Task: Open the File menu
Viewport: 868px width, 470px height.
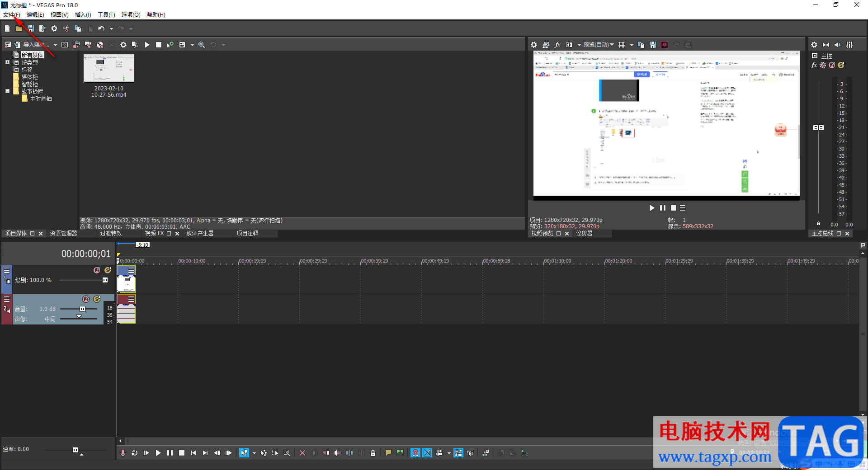Action: 11,15
